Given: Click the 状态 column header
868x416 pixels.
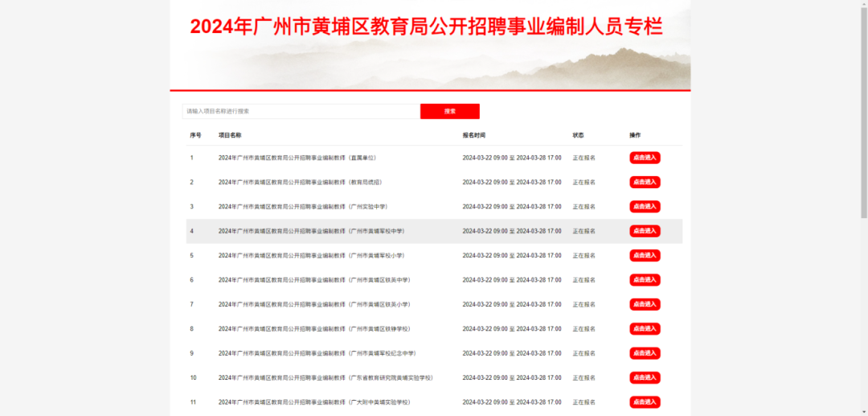Looking at the screenshot, I should (578, 135).
